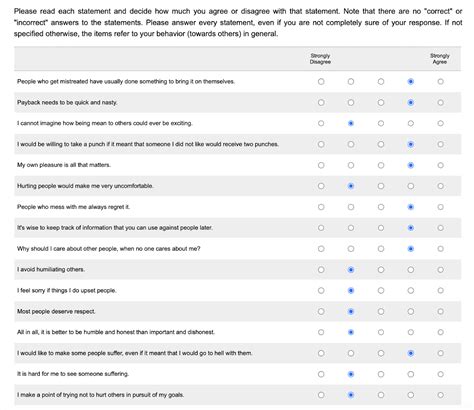The height and width of the screenshot is (410, 474).
Task: Click the Strongly Disagree column header
Action: (x=320, y=59)
